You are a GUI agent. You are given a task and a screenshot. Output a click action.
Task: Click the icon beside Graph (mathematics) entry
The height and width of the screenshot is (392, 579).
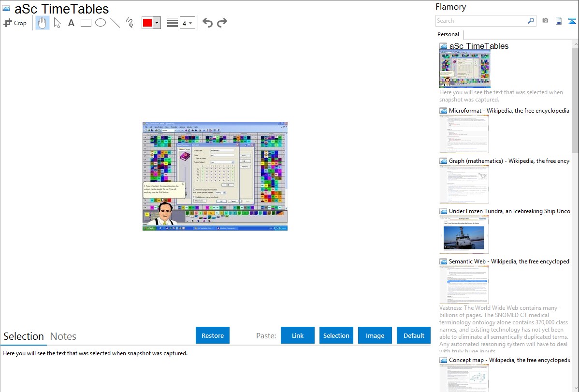(443, 161)
